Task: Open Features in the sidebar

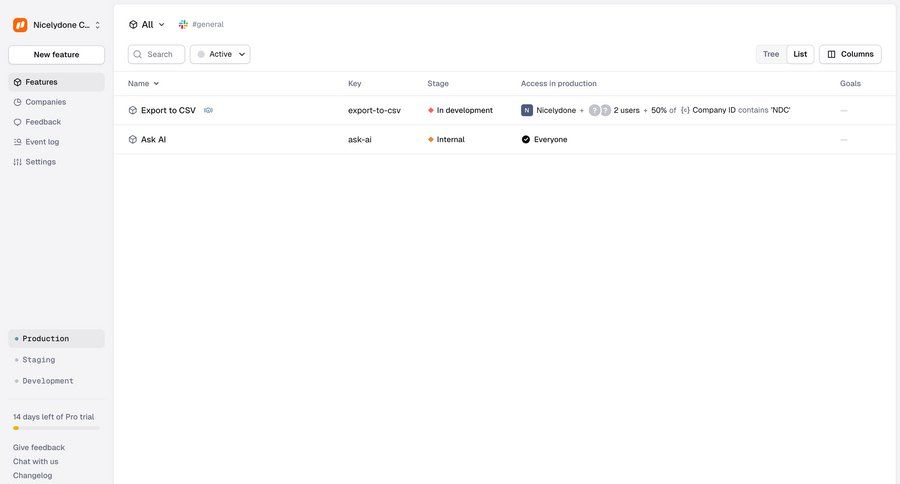Action: [x=56, y=82]
